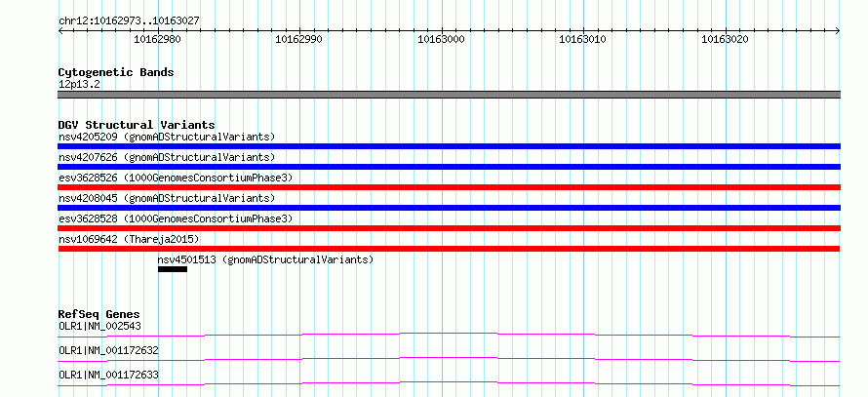Select the blue bar under nsv4205209
This screenshot has height=397, width=868.
click(x=449, y=146)
